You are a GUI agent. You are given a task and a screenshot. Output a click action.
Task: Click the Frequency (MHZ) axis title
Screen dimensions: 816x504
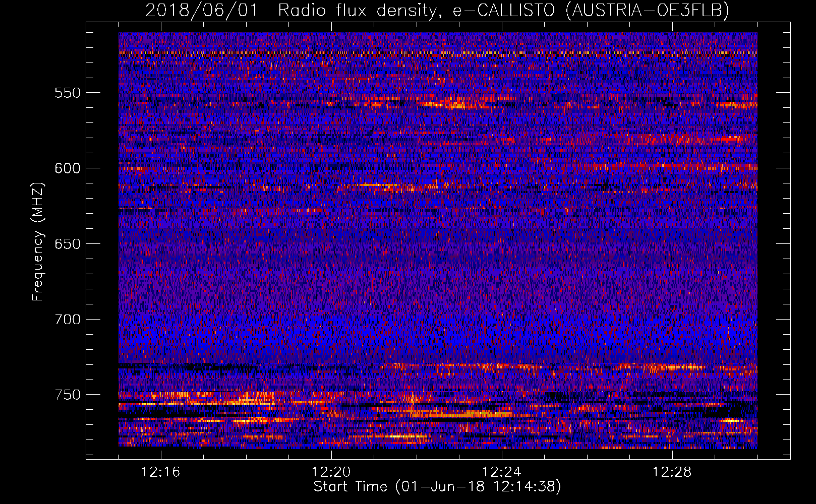click(x=38, y=241)
